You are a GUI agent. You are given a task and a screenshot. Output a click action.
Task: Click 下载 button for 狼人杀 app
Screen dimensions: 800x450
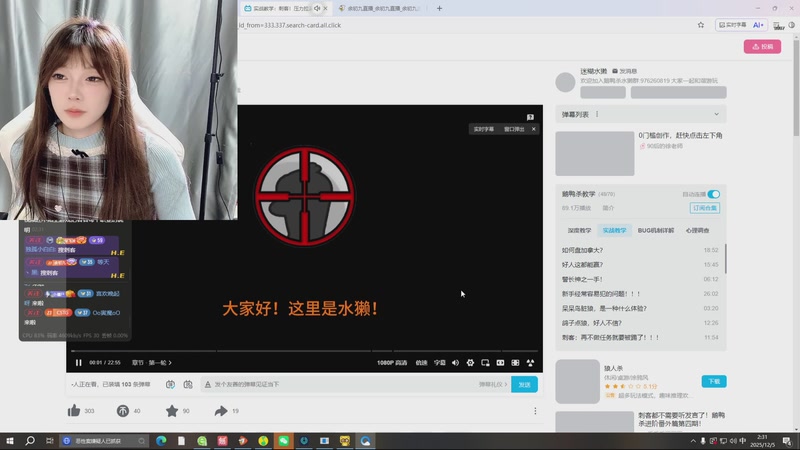[714, 381]
